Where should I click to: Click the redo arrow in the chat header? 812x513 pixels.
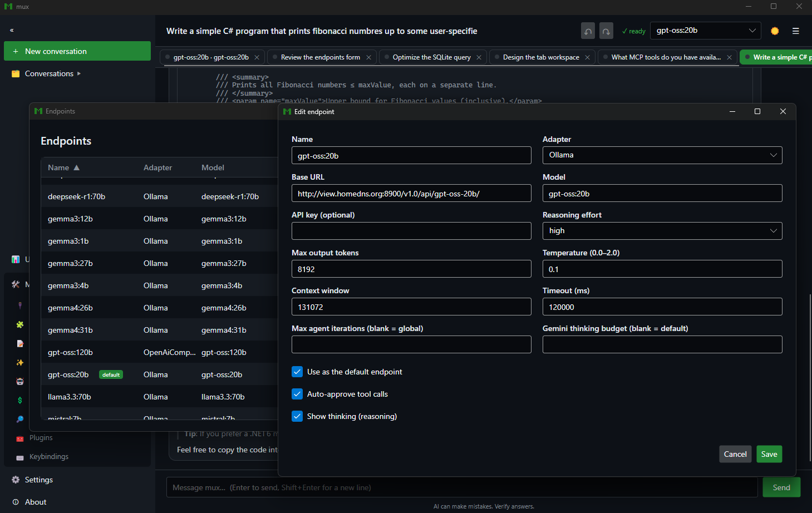click(x=606, y=31)
